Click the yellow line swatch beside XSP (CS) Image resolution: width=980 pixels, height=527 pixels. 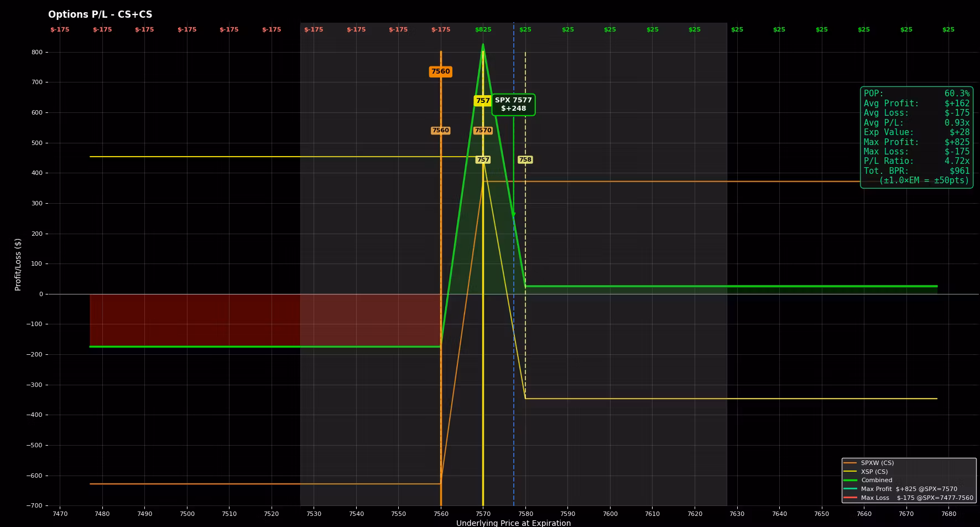[850, 472]
